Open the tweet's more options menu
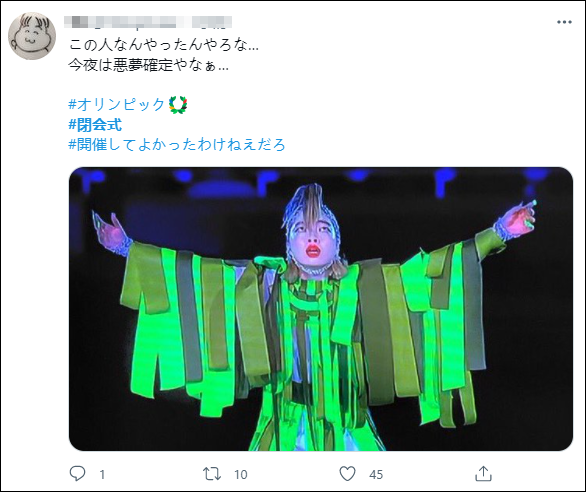The height and width of the screenshot is (492, 586). pos(564,22)
